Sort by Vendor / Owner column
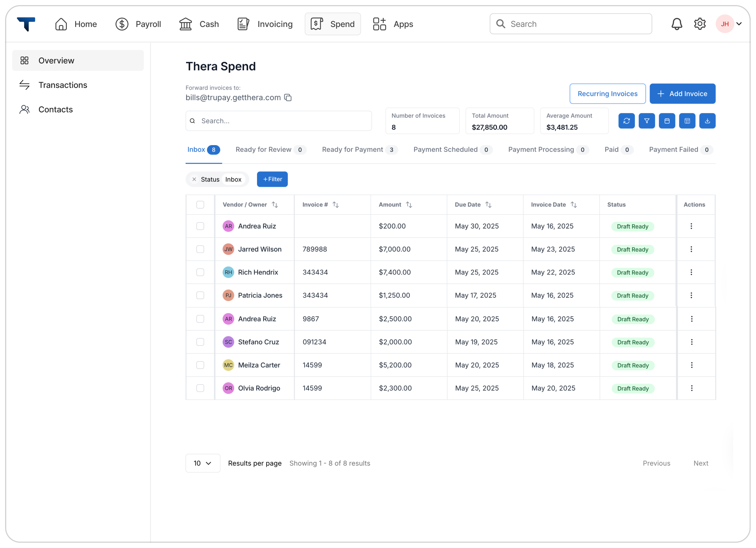 click(275, 204)
